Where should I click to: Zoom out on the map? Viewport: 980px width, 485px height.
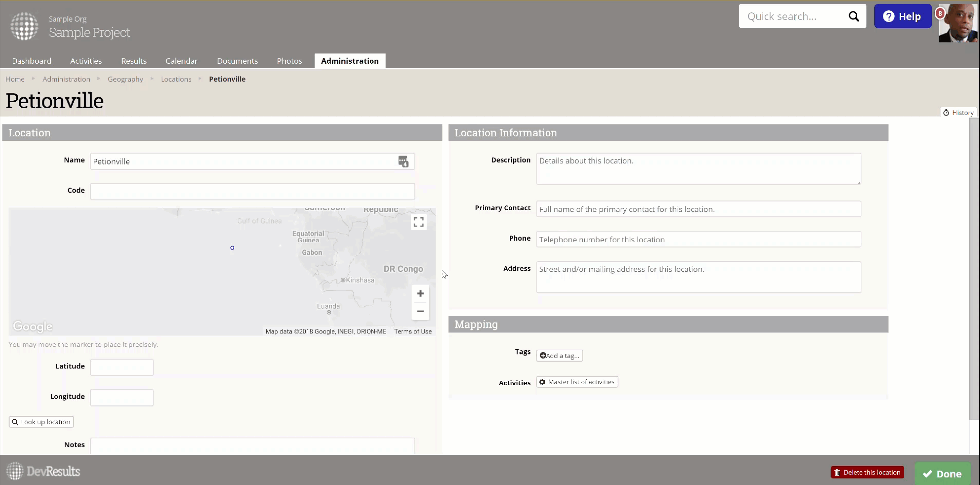pos(420,312)
